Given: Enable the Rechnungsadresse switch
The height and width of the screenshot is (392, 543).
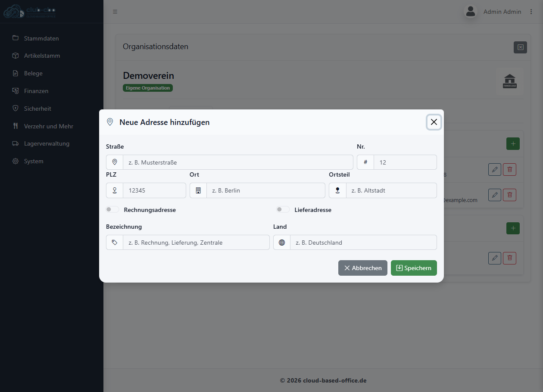Looking at the screenshot, I should [x=112, y=209].
